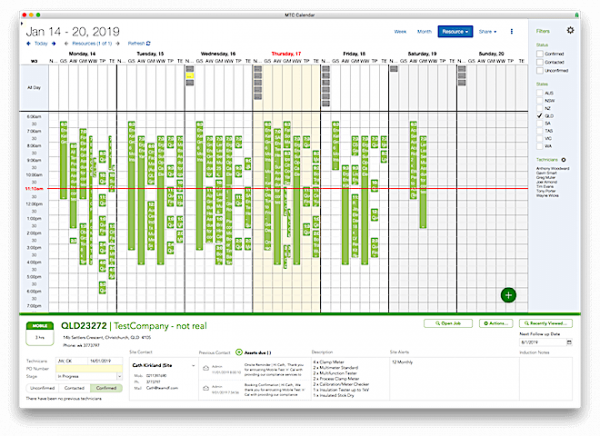Switch to Month view

(424, 31)
